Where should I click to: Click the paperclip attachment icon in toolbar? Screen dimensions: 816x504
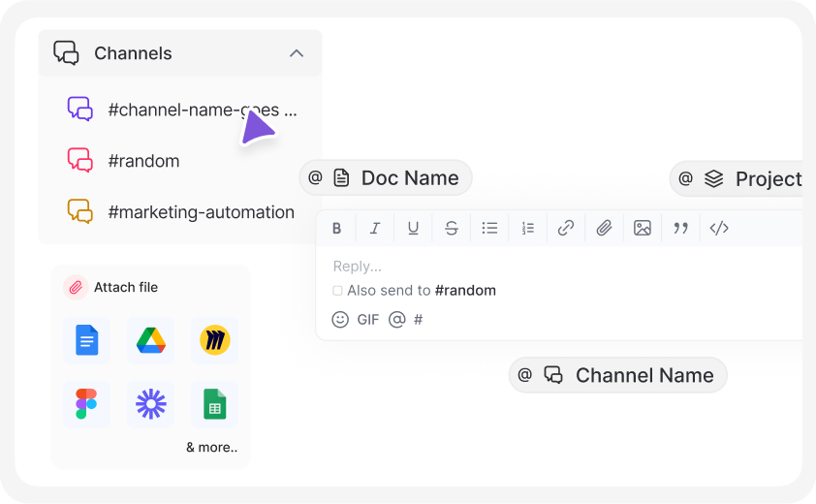click(604, 229)
